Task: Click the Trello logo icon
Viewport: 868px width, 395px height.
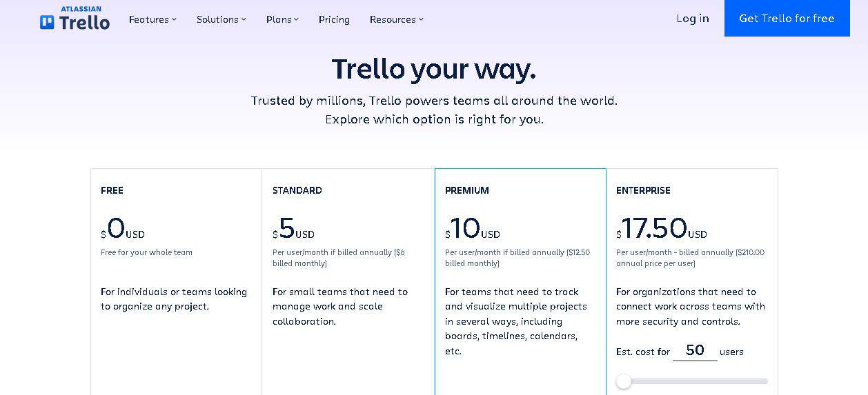Action: click(x=47, y=22)
